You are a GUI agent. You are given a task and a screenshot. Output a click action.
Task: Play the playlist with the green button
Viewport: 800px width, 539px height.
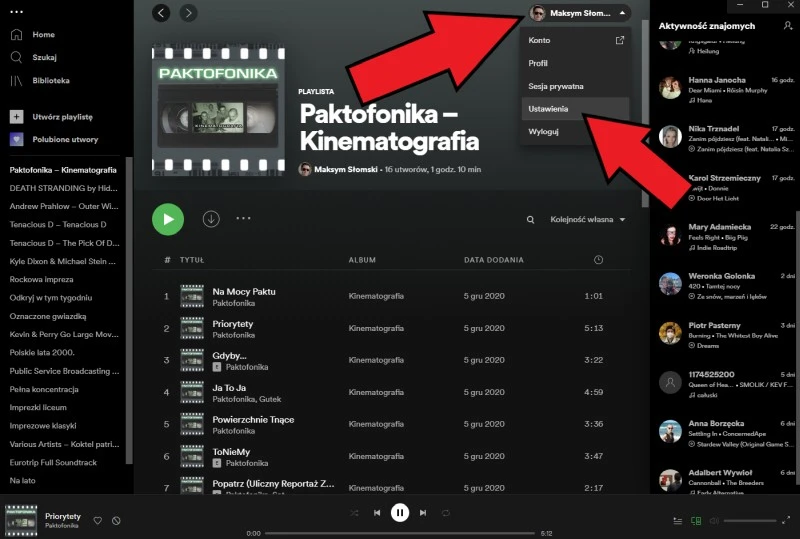(x=168, y=219)
